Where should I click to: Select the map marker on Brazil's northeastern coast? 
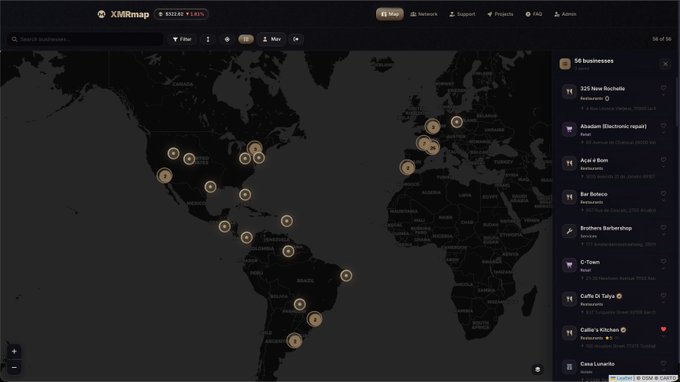coord(346,275)
